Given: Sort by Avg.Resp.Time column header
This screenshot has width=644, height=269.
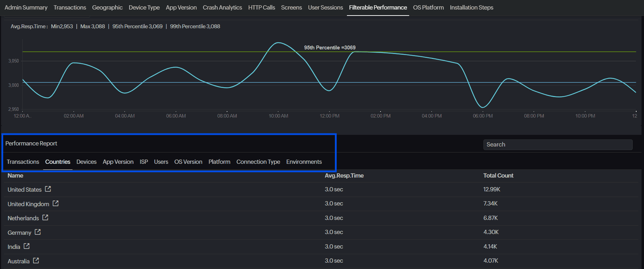Looking at the screenshot, I should [344, 175].
